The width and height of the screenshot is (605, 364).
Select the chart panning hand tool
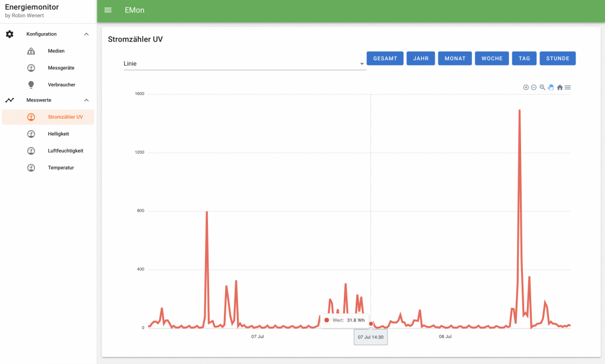(x=551, y=87)
